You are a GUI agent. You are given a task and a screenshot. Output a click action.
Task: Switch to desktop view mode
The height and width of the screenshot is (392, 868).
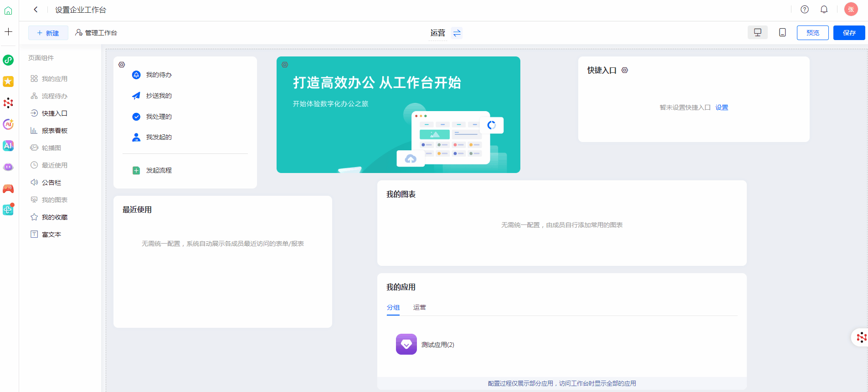tap(757, 33)
